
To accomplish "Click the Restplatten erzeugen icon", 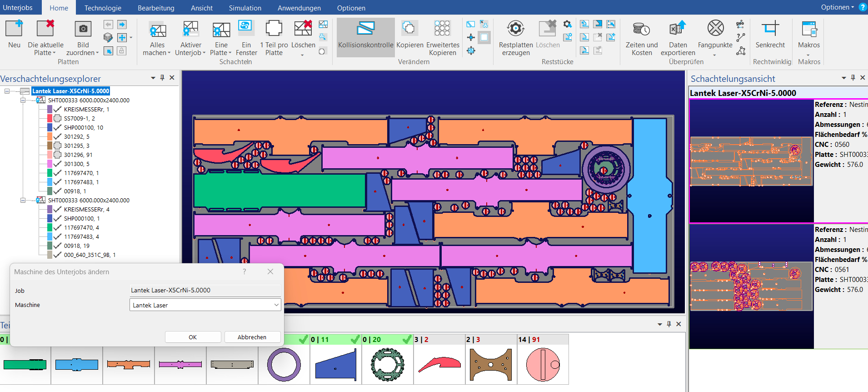I will (515, 29).
